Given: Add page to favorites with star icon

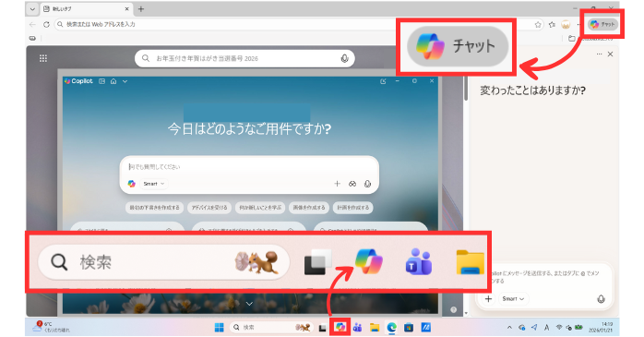Looking at the screenshot, I should click(x=538, y=25).
